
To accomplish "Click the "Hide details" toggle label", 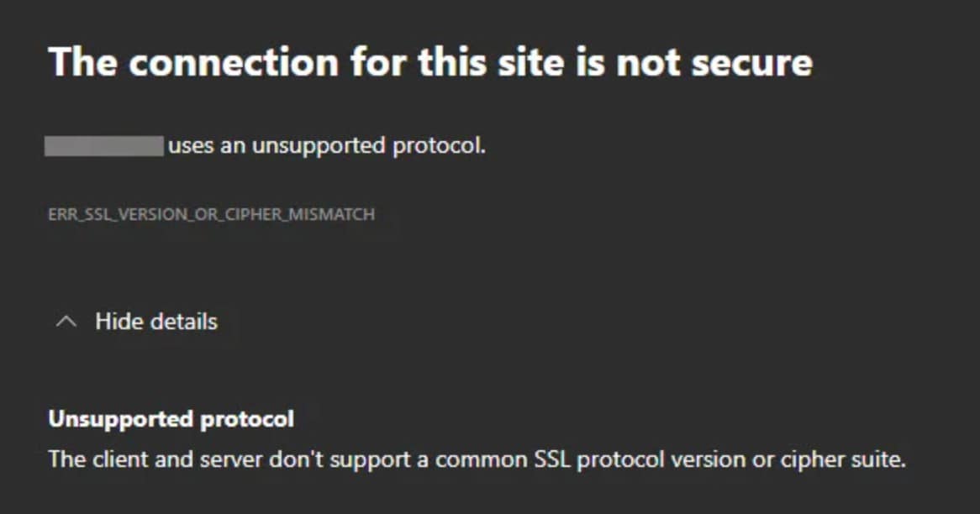I will [x=155, y=322].
